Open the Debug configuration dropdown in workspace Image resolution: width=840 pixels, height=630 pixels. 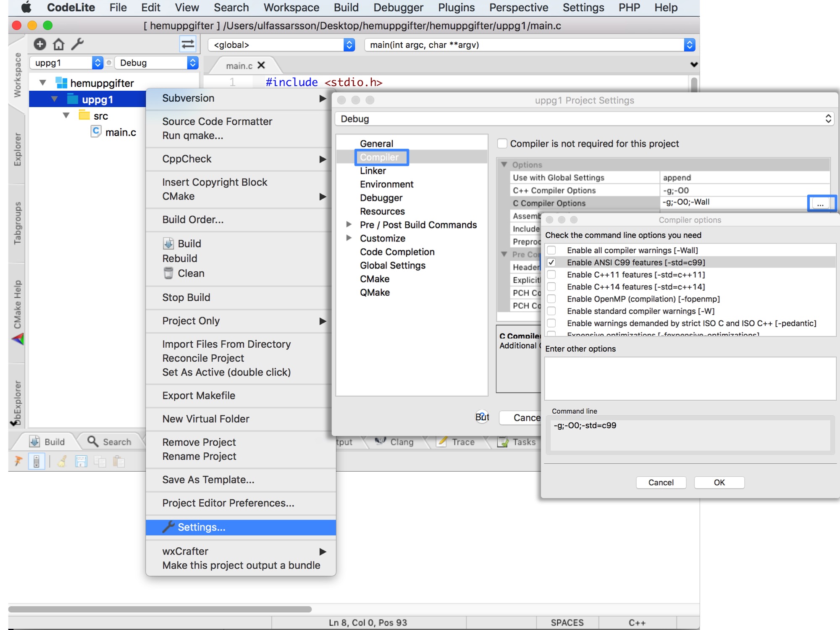156,63
